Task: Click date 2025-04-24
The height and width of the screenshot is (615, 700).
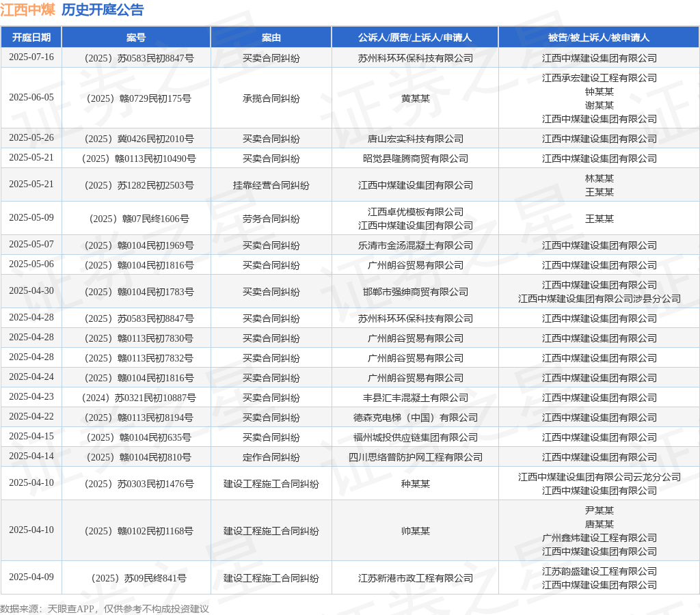Action: 31,377
